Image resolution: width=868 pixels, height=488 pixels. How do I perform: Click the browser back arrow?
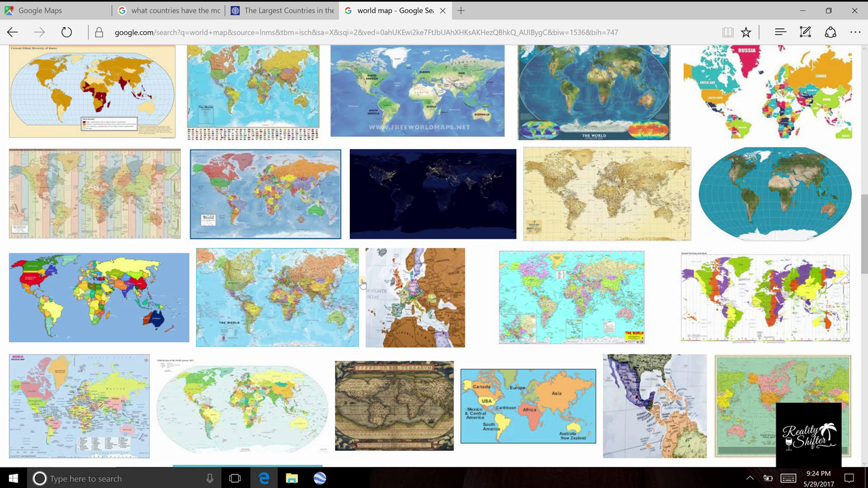coord(13,32)
